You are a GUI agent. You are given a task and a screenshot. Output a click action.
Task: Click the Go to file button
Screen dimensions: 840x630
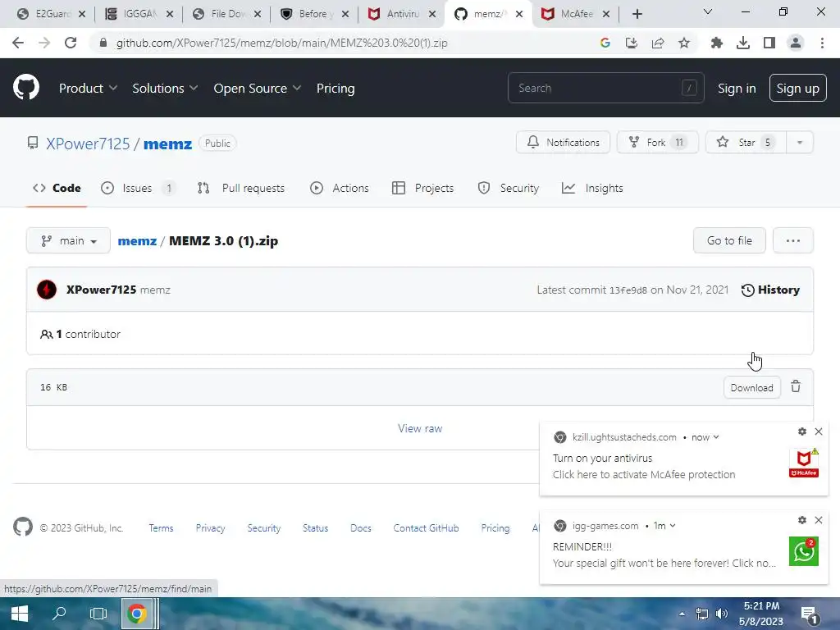click(729, 240)
